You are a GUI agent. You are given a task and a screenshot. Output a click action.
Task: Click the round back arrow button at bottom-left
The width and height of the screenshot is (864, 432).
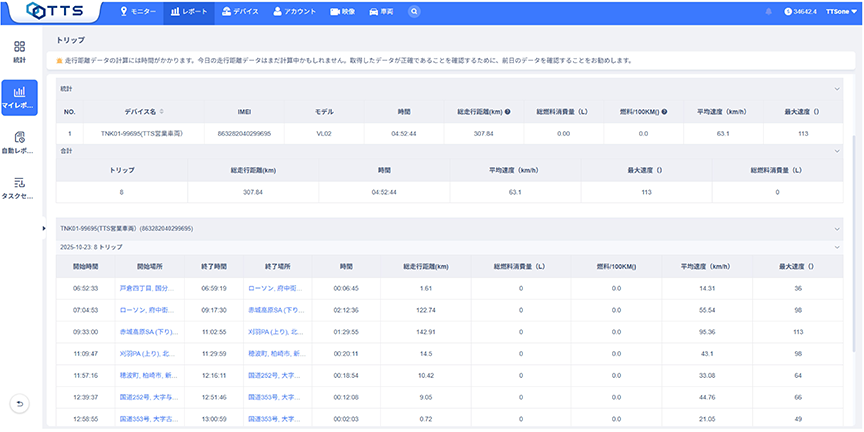tap(19, 403)
